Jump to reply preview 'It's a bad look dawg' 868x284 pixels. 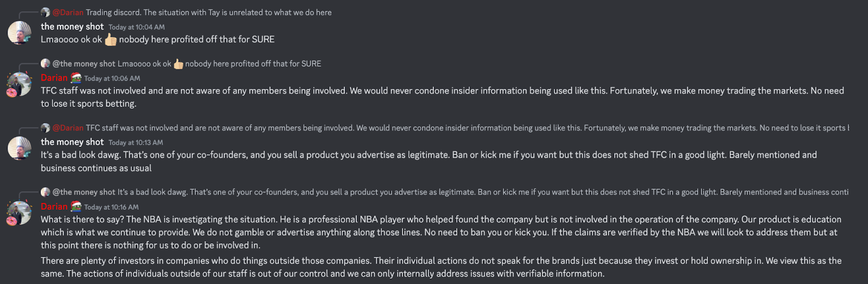click(483, 192)
